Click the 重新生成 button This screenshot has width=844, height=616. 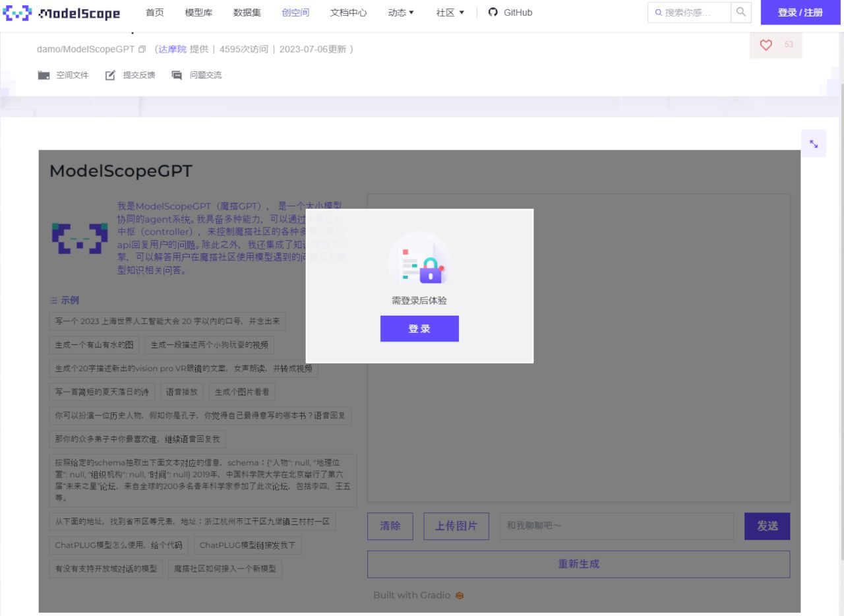[x=578, y=564]
